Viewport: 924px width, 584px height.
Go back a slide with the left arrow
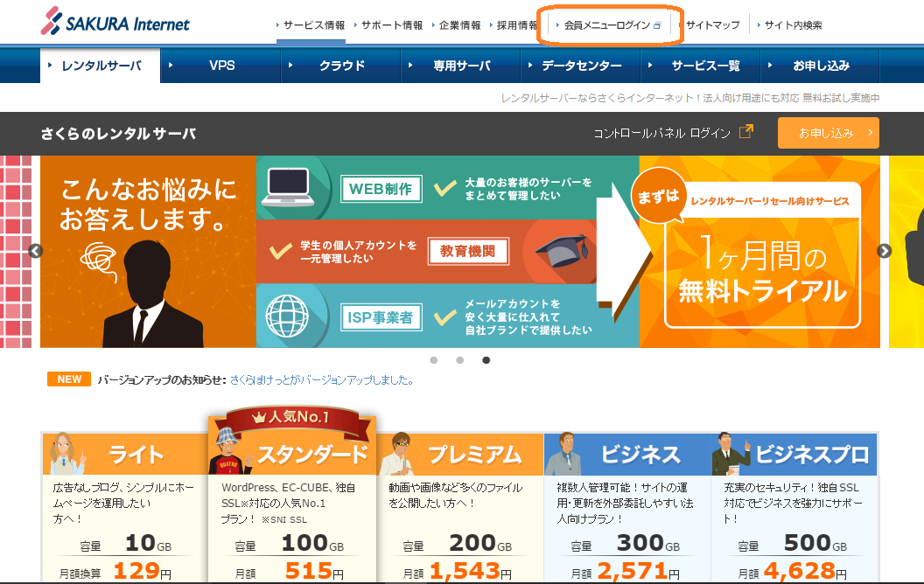[36, 251]
